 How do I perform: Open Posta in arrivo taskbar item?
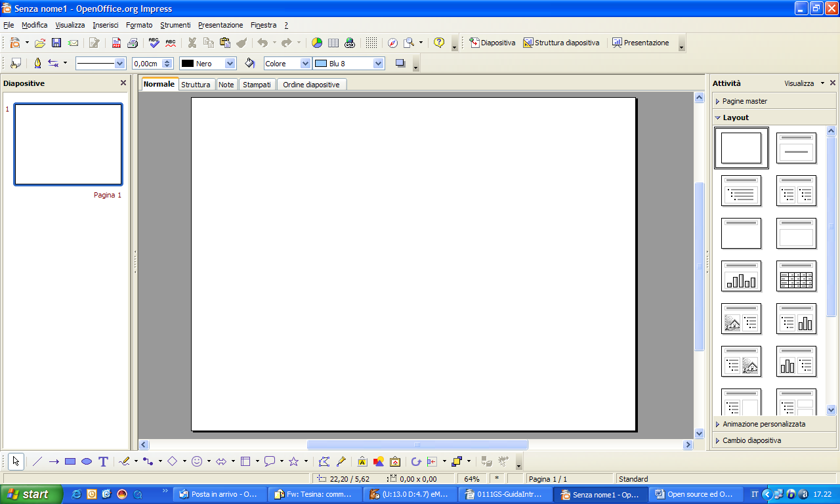click(x=220, y=494)
